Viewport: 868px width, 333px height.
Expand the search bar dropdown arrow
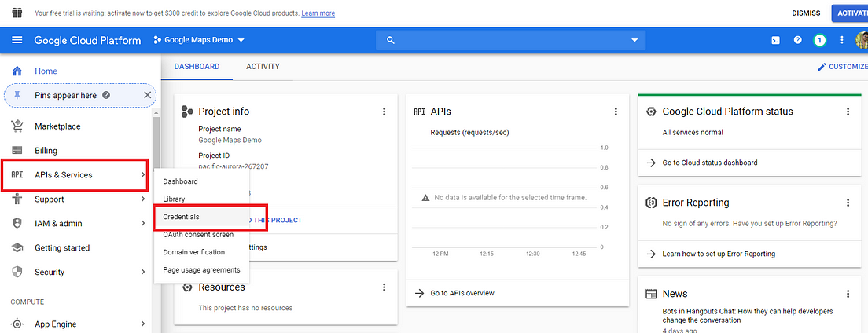pos(634,40)
